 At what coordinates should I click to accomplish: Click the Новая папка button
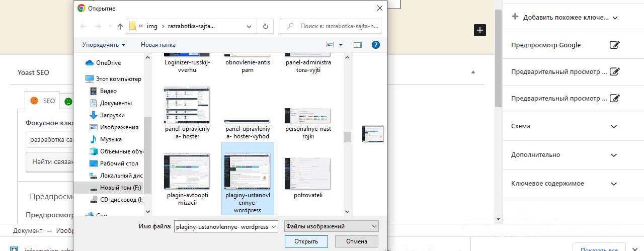point(158,45)
